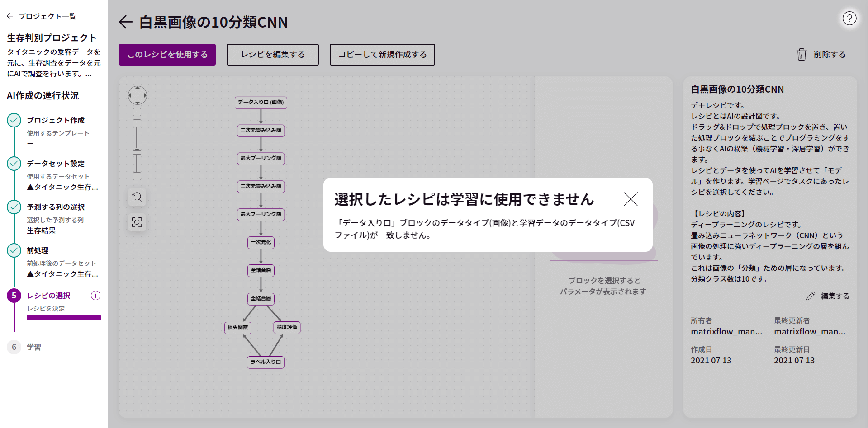Click プロジェクト一覧 link
Viewport: 868px width, 428px height.
coord(47,16)
